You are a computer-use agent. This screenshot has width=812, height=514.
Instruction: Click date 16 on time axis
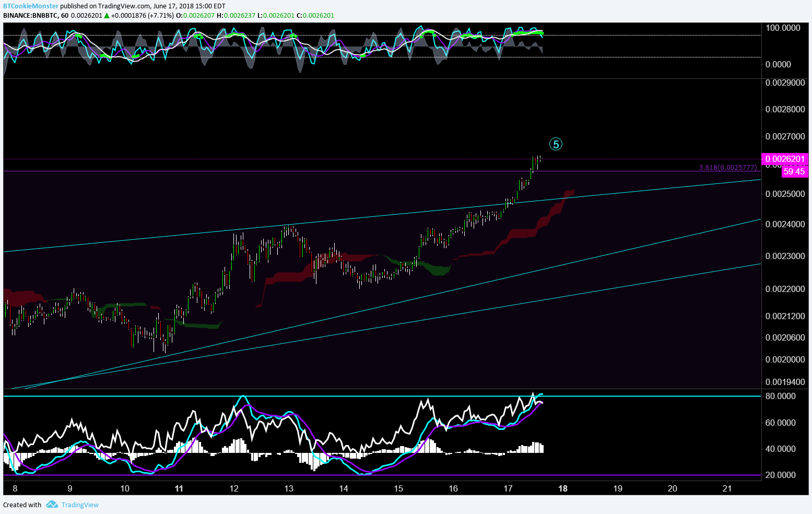pyautogui.click(x=453, y=488)
